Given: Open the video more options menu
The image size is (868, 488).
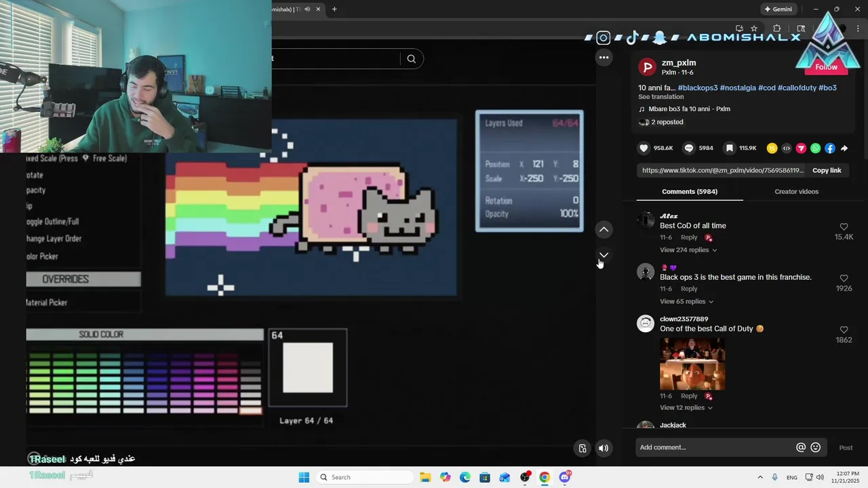Looking at the screenshot, I should 604,58.
